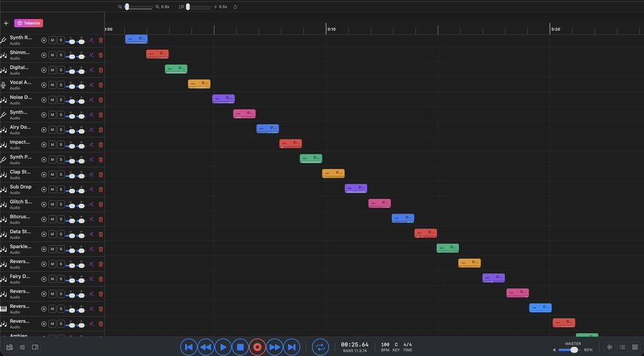This screenshot has height=356, width=644.
Task: Open the Key selector showing C
Action: (x=396, y=345)
